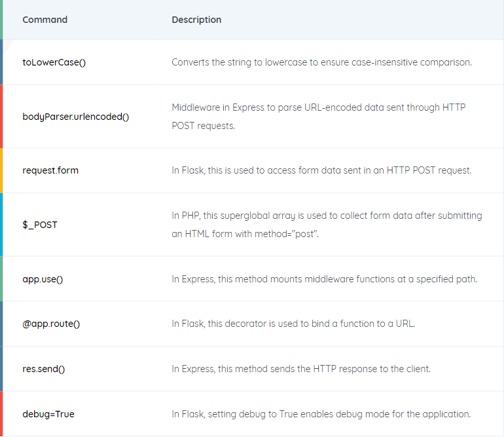The width and height of the screenshot is (504, 437).
Task: Click the Flask debug mode description
Action: click(x=321, y=414)
